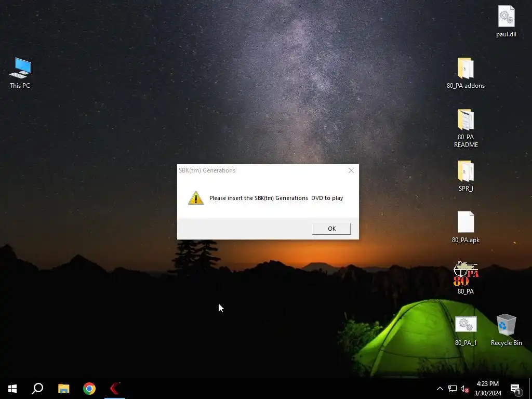The height and width of the screenshot is (399, 532).
Task: Close the SBK(tm) Generations dialog
Action: click(351, 170)
